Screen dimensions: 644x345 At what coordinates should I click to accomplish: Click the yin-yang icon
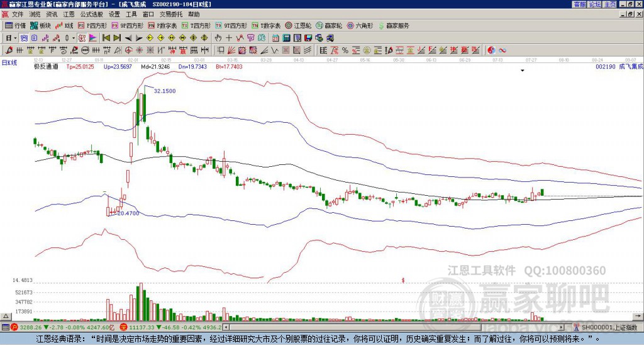pyautogui.click(x=491, y=50)
